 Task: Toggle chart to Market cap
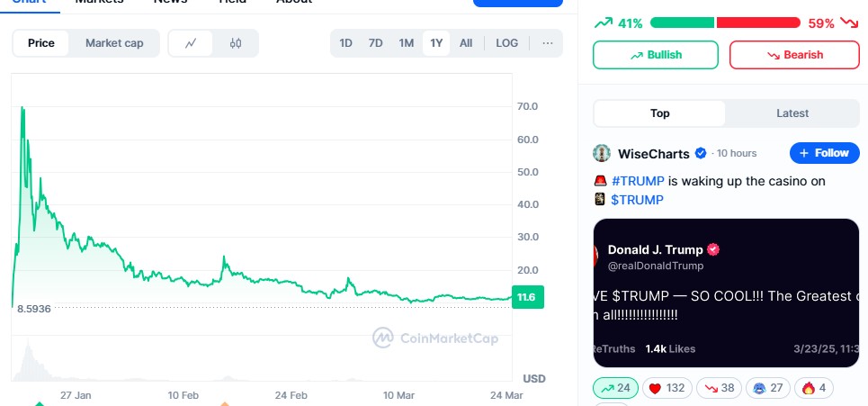pos(115,42)
